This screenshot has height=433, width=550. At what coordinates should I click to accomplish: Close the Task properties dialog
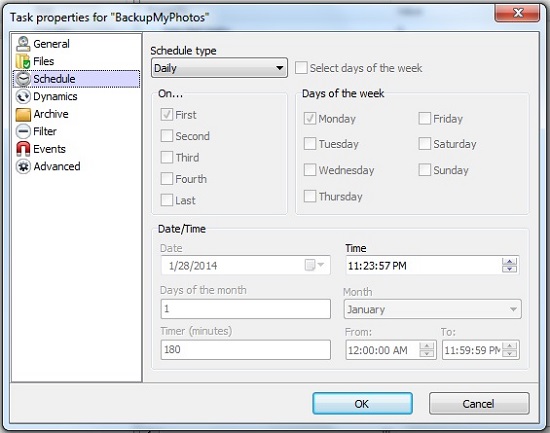(x=517, y=13)
